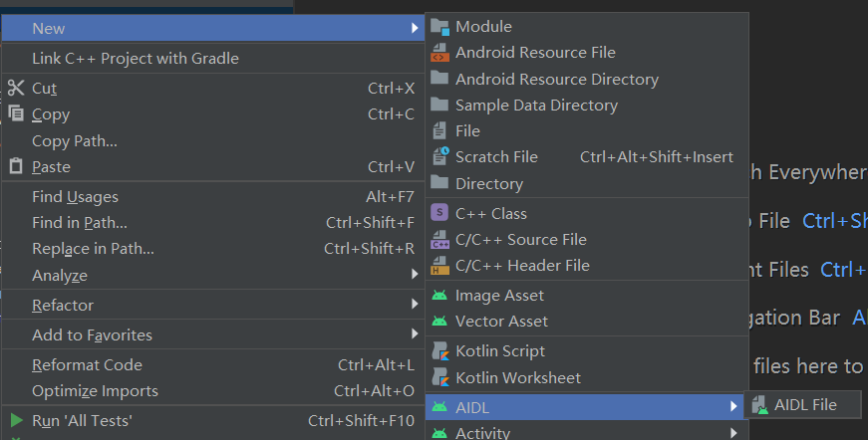868x440 pixels.
Task: Click the green Run triangle icon
Action: click(x=17, y=421)
